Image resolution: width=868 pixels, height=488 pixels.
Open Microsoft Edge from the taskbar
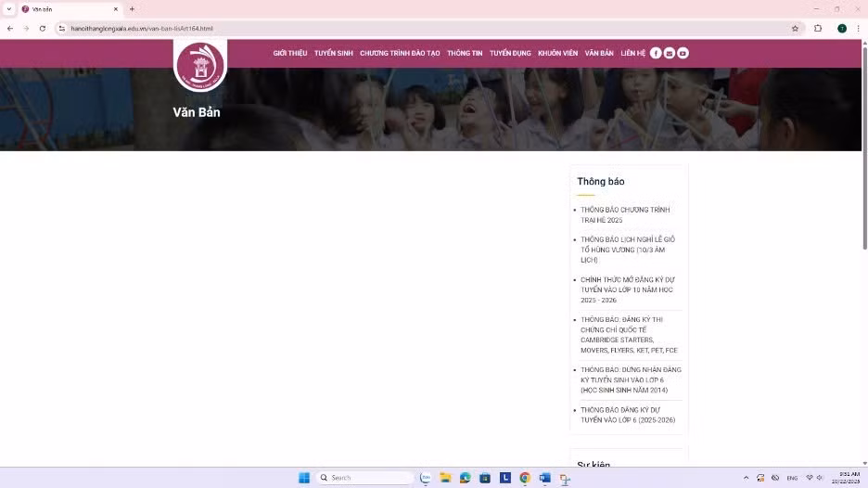point(465,478)
